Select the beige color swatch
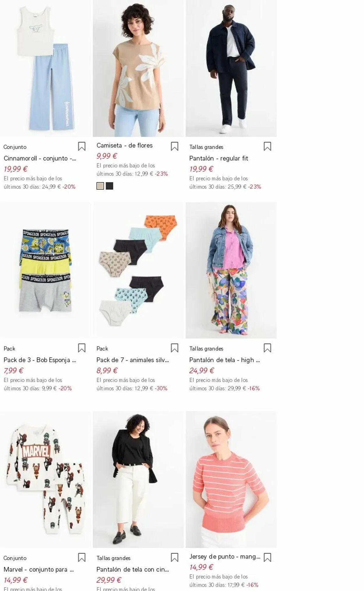 [100, 186]
